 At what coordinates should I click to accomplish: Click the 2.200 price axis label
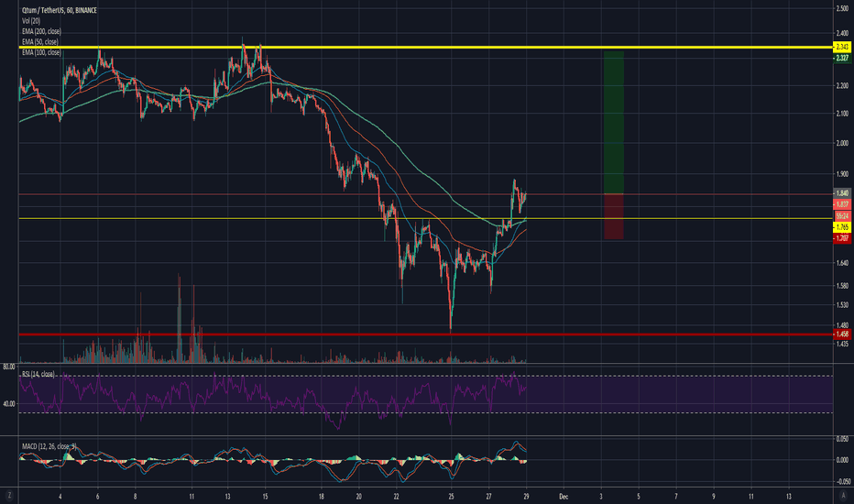pos(842,86)
